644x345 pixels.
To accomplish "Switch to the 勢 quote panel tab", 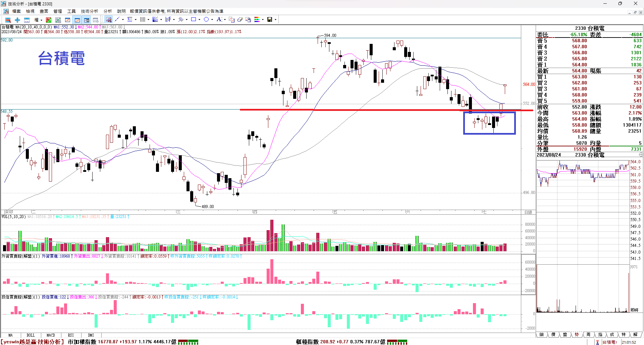I will point(577,335).
